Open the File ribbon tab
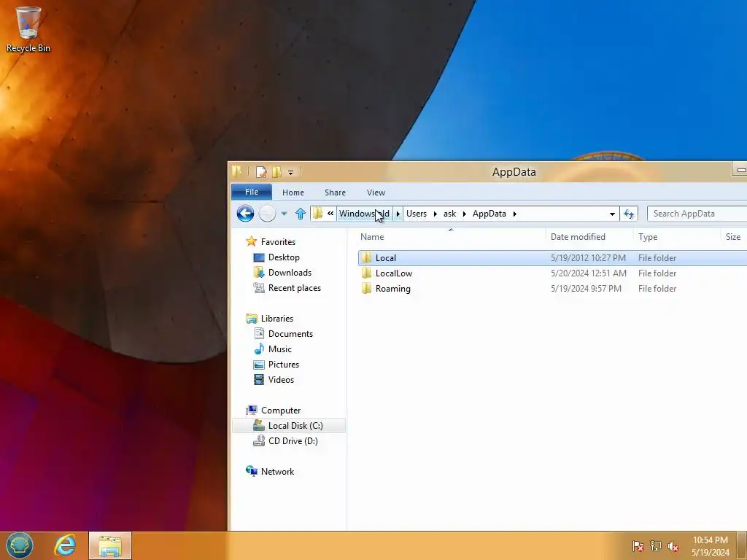Viewport: 747px width, 560px height. point(252,192)
